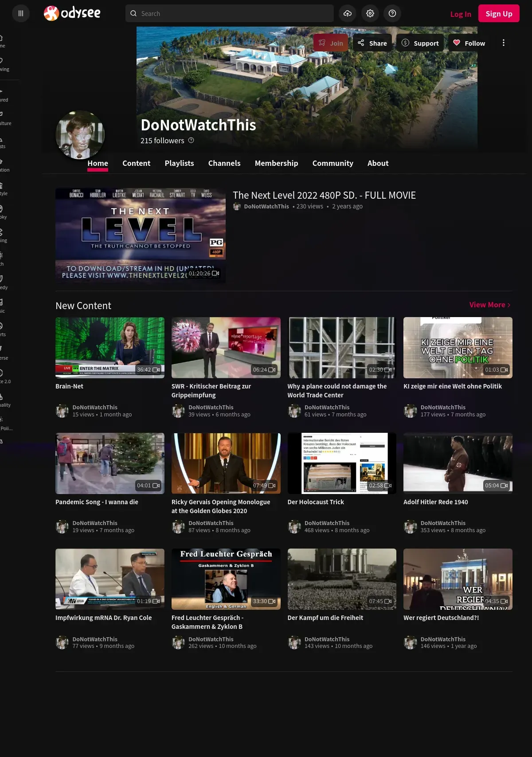Open The Next Level featured video thumbnail
Screen dimensions: 532x757
(x=141, y=235)
